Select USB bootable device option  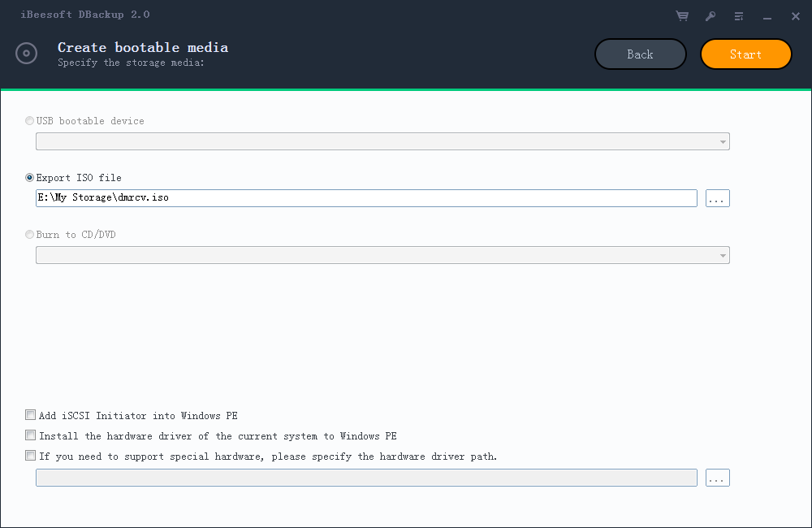(x=29, y=121)
